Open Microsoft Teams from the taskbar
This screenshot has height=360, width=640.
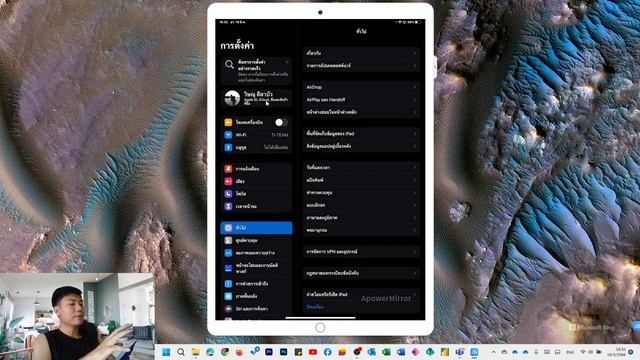pos(460,352)
